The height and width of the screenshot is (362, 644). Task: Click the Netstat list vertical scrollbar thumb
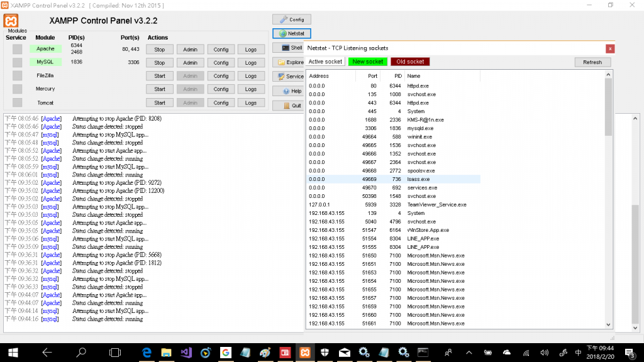tap(608, 107)
